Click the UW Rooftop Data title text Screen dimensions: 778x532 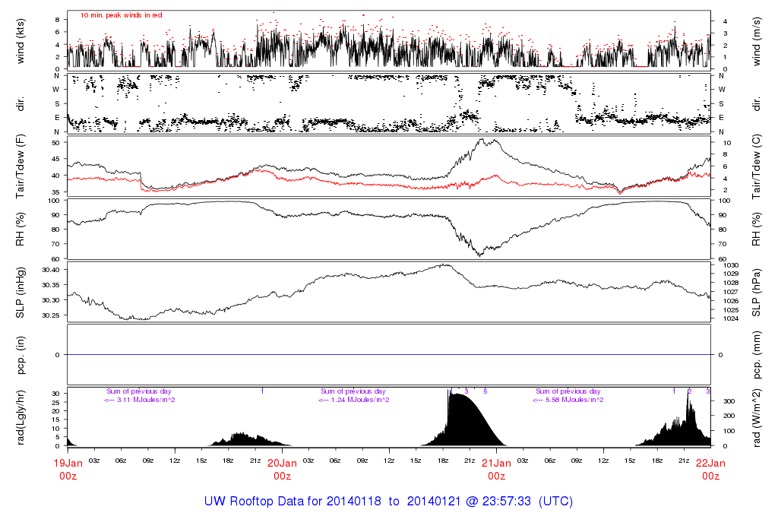pyautogui.click(x=388, y=502)
